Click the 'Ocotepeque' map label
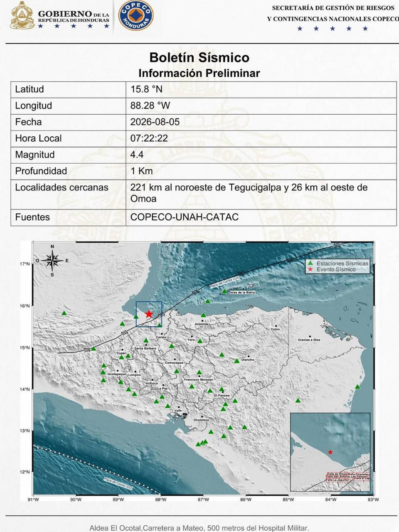 [117, 374]
